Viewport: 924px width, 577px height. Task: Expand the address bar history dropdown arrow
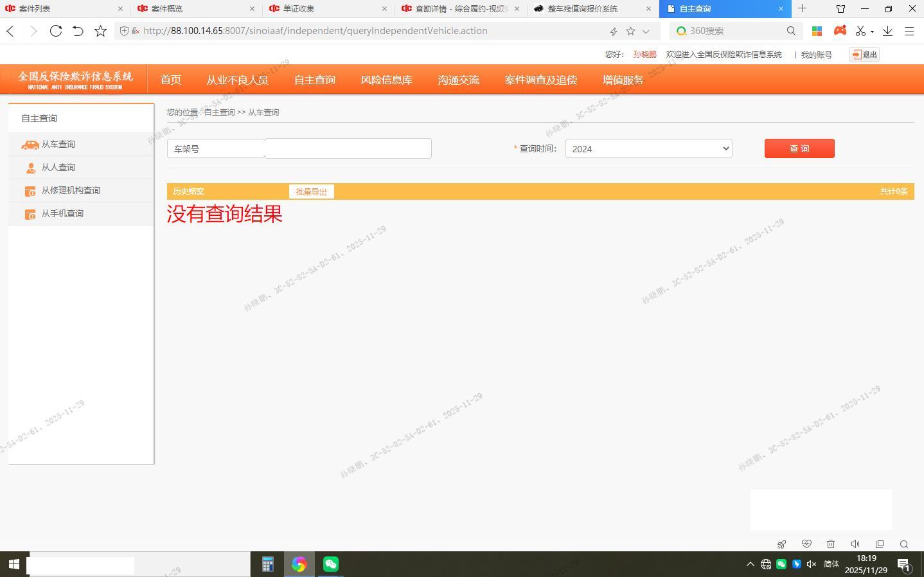tap(646, 31)
